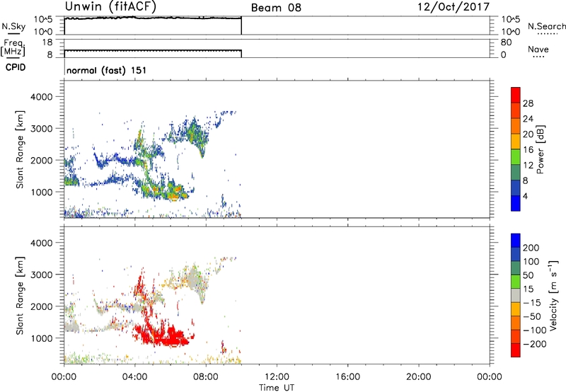Select the '4' label on Power colorbar
Screen dimensions: 566x392
[x=525, y=196]
